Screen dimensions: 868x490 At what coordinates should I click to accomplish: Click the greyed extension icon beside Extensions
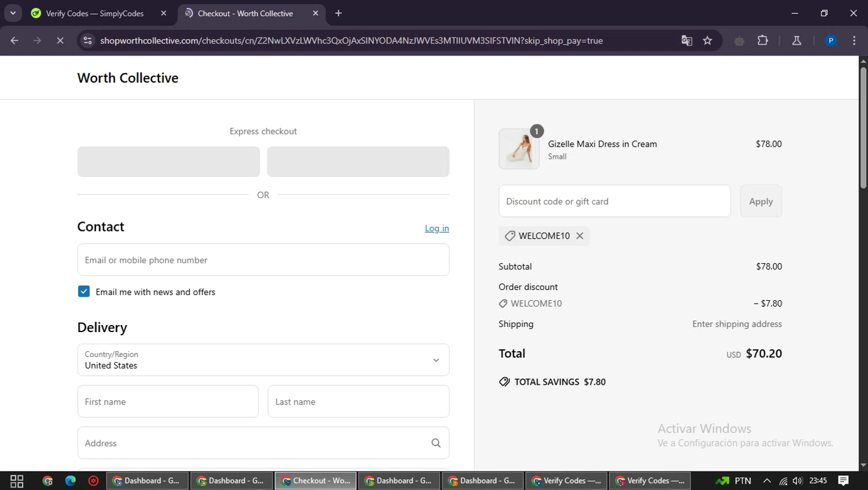point(739,40)
